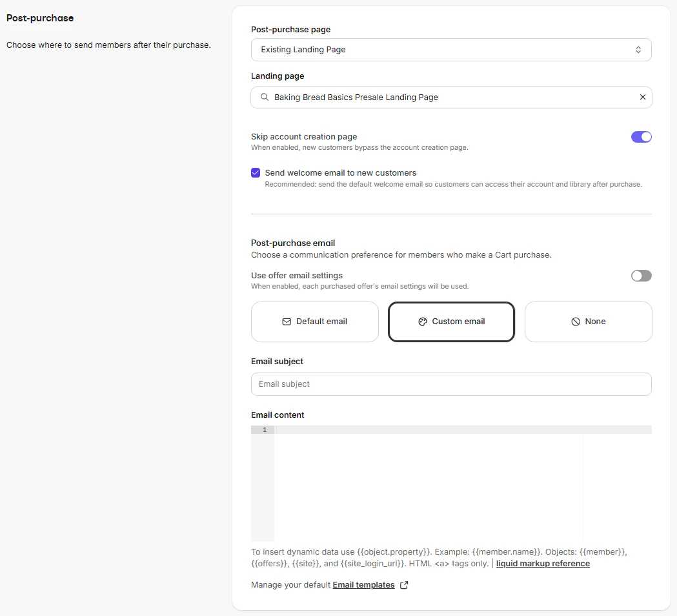Select the Default email option

(314, 321)
